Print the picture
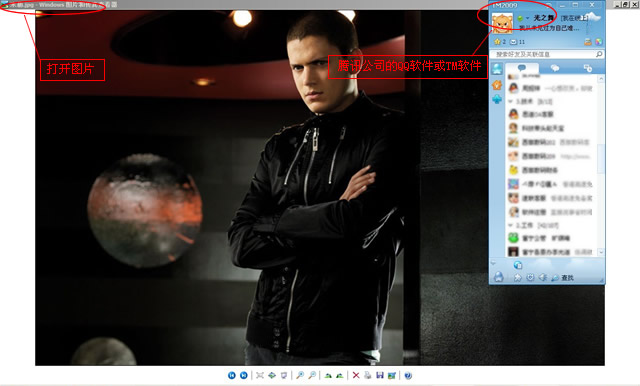 [368, 375]
